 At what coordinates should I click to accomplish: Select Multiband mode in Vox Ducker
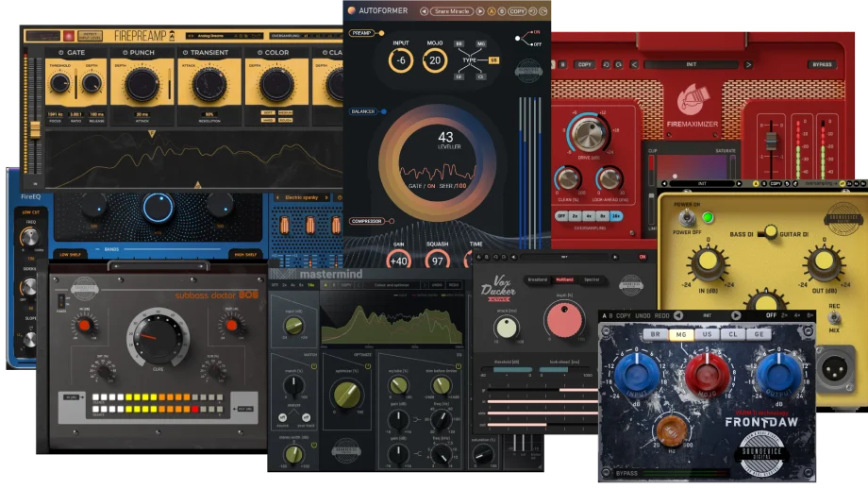(564, 279)
